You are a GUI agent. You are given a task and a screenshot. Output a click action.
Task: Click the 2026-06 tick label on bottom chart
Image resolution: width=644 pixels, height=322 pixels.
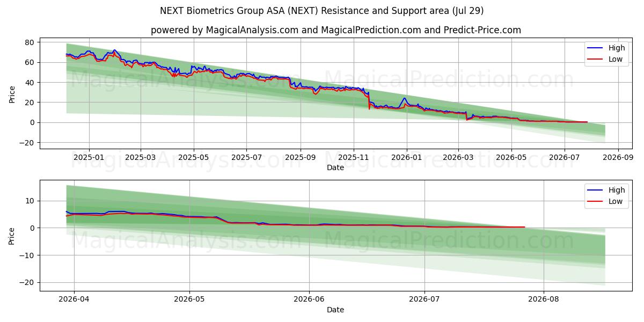coord(309,299)
